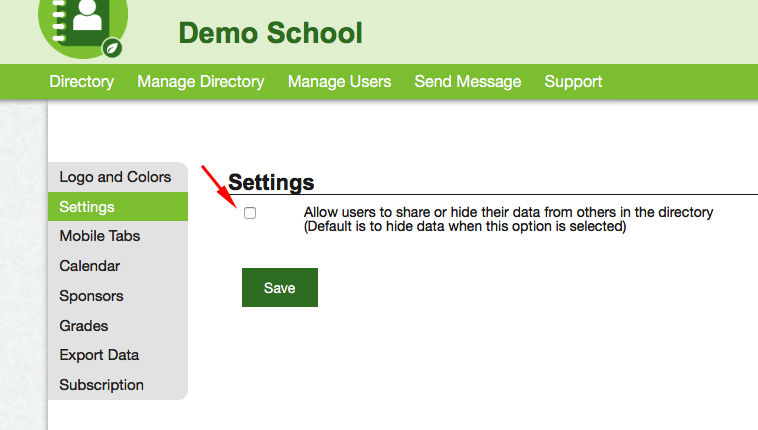Open the Directory menu item
The image size is (758, 430).
[x=81, y=82]
